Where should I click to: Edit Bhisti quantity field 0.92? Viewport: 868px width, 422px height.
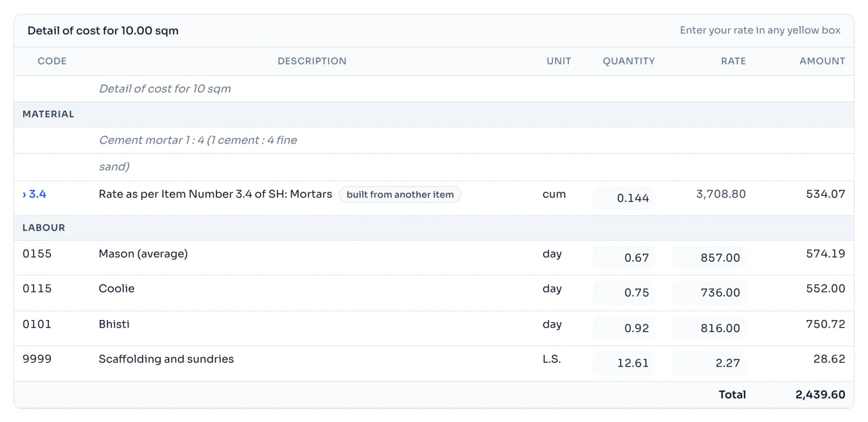tap(623, 328)
